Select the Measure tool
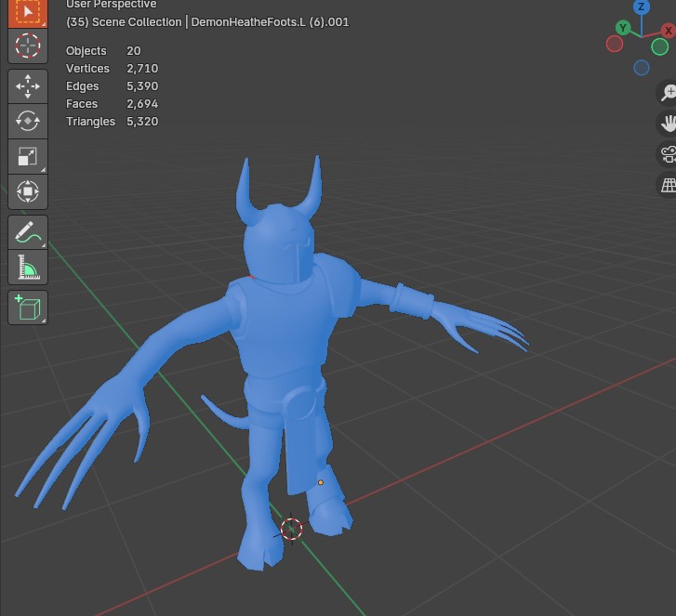The height and width of the screenshot is (616, 676). (x=28, y=269)
